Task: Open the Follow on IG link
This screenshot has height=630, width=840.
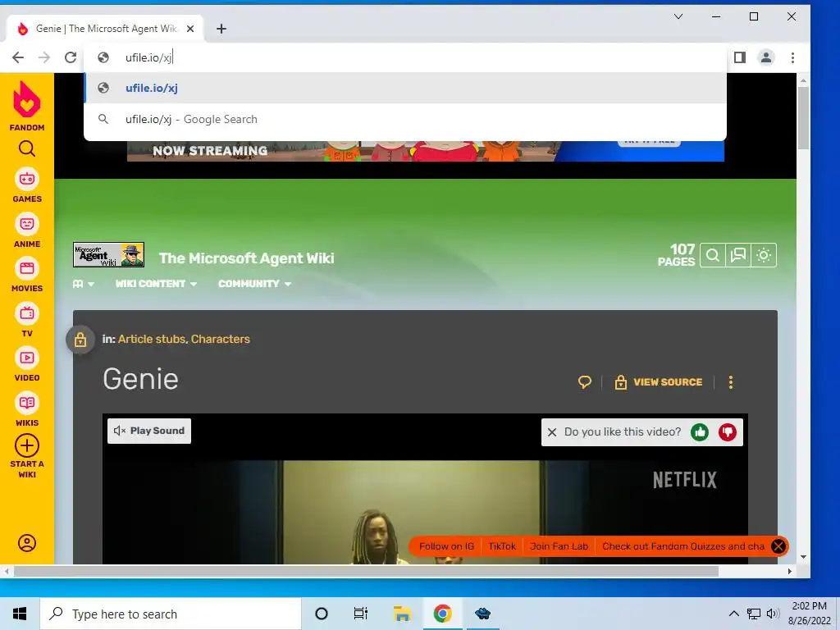Action: click(446, 546)
